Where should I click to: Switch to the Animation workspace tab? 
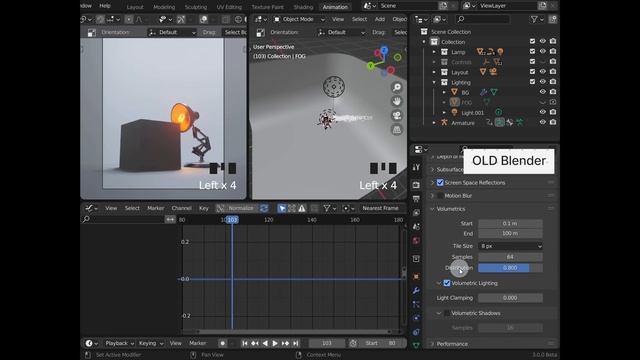[335, 7]
